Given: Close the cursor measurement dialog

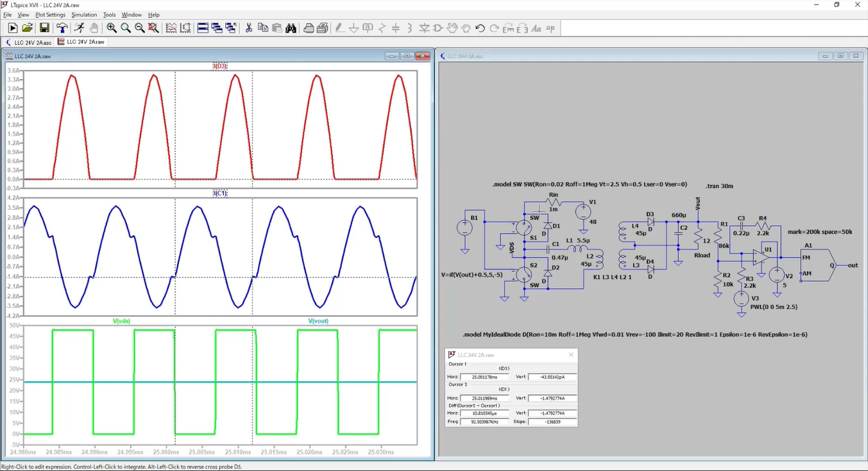Looking at the screenshot, I should (571, 355).
